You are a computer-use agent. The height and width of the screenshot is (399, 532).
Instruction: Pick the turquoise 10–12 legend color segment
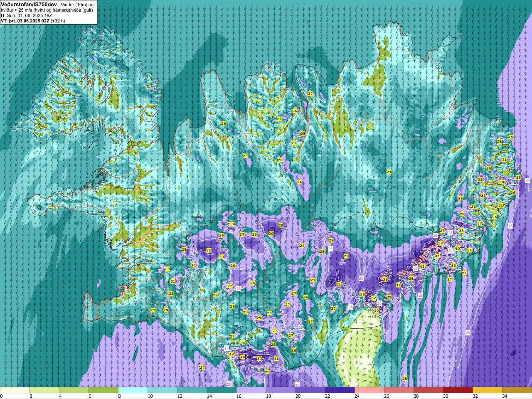click(163, 390)
